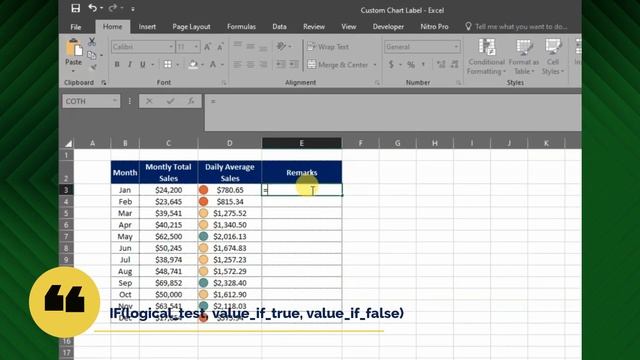Click the Copy icon in Clipboard group
640x360 pixels.
(x=92, y=55)
